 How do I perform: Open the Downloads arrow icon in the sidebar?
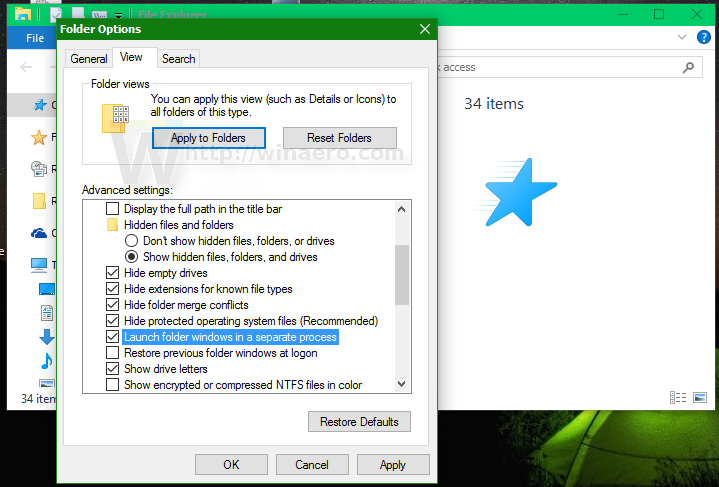pos(46,337)
